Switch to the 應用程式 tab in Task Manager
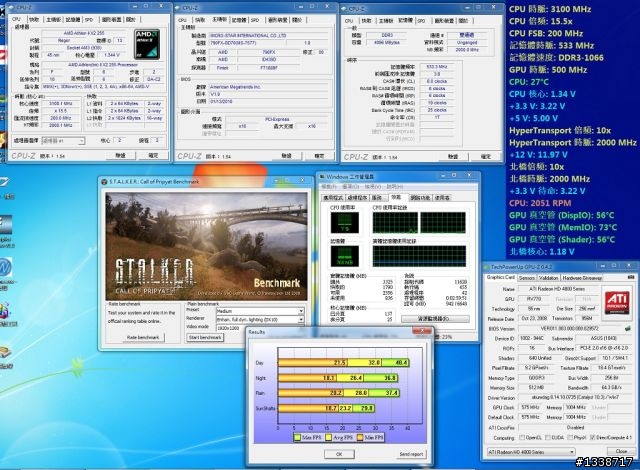The height and width of the screenshot is (470, 640). (x=333, y=197)
